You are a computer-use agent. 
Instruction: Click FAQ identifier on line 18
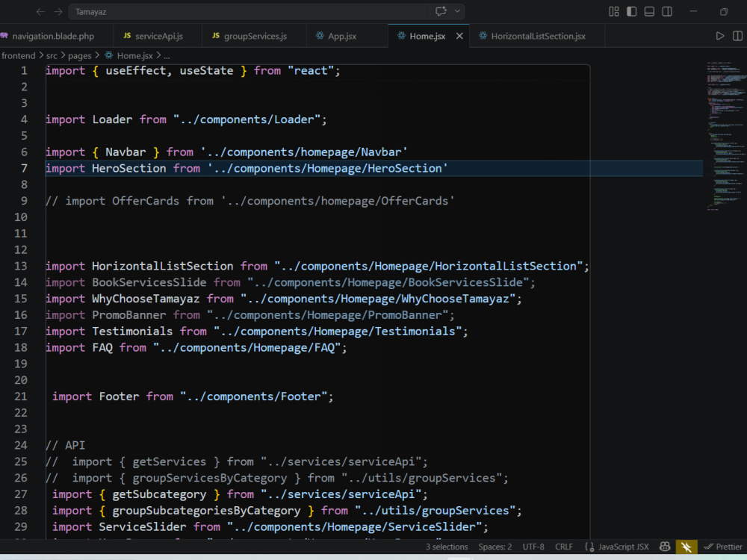(x=102, y=348)
